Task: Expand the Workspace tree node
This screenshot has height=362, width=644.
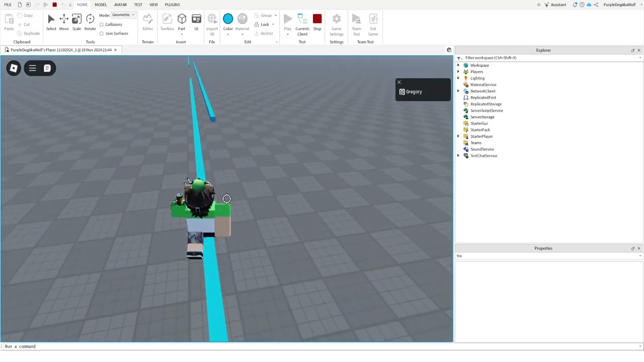Action: point(458,65)
